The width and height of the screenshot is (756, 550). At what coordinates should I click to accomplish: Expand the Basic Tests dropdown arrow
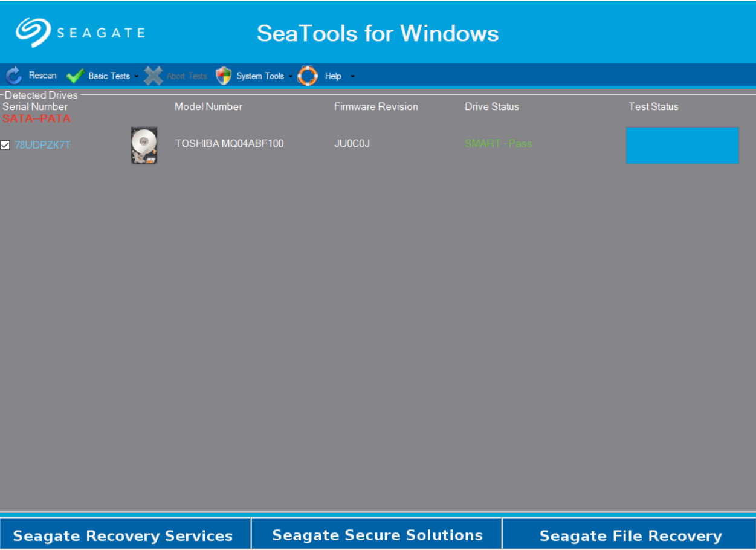[137, 77]
